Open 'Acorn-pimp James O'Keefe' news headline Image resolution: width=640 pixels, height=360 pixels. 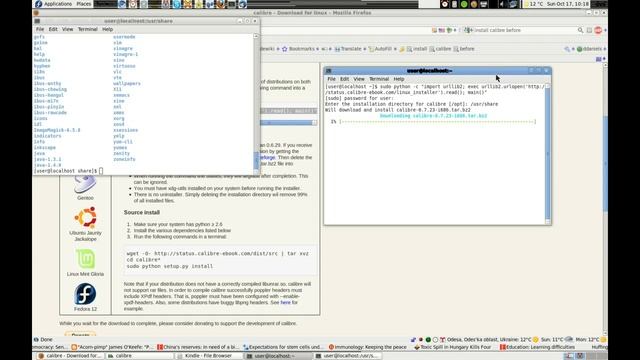click(111, 347)
